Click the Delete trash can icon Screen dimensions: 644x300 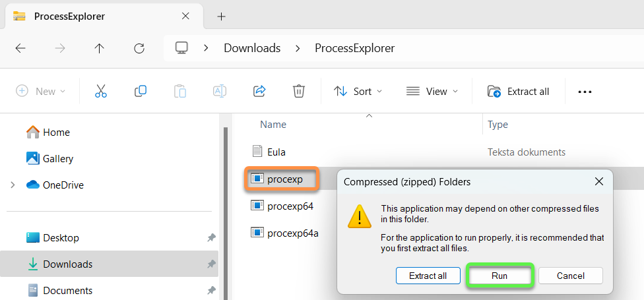tap(299, 91)
